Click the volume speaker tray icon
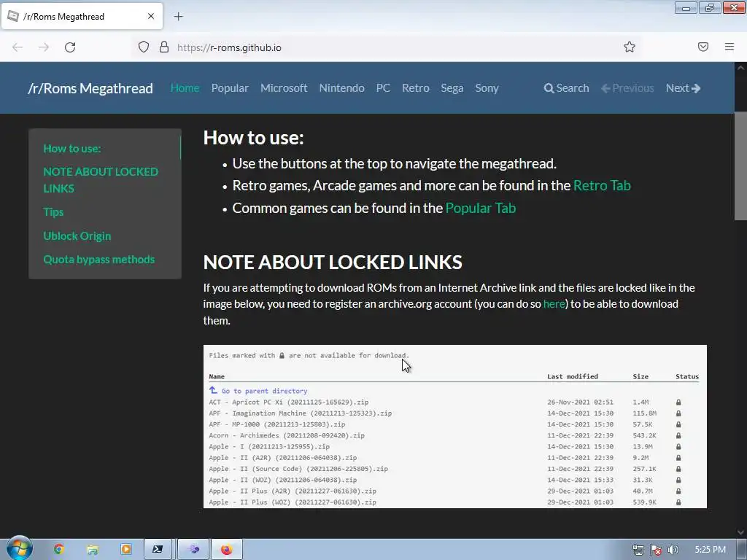Screen dimensions: 747x560 (673, 550)
